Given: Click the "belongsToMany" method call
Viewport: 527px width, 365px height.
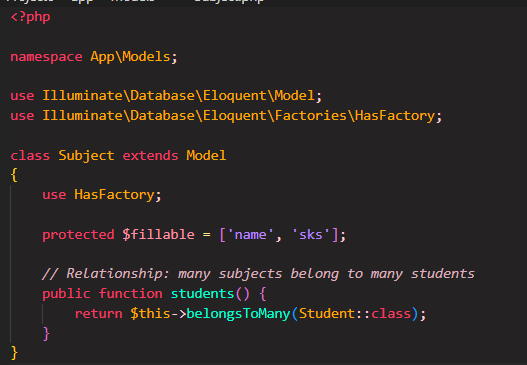Looking at the screenshot, I should (x=238, y=314).
